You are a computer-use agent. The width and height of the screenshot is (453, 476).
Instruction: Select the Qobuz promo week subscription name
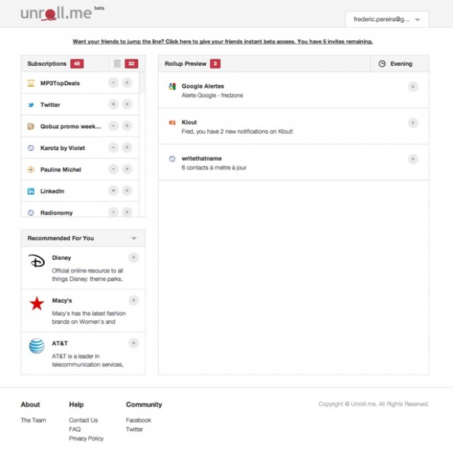(x=71, y=126)
